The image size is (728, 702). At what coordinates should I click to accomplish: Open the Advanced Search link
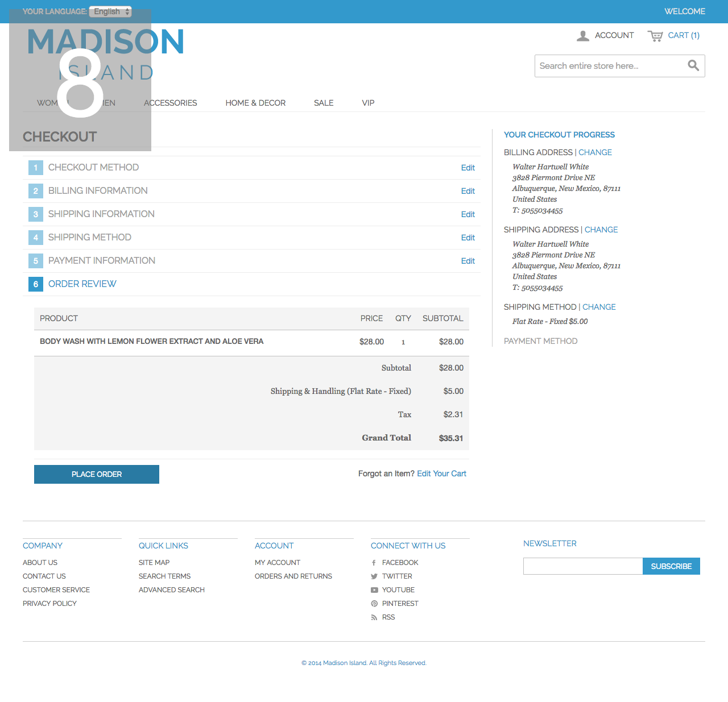(x=172, y=590)
